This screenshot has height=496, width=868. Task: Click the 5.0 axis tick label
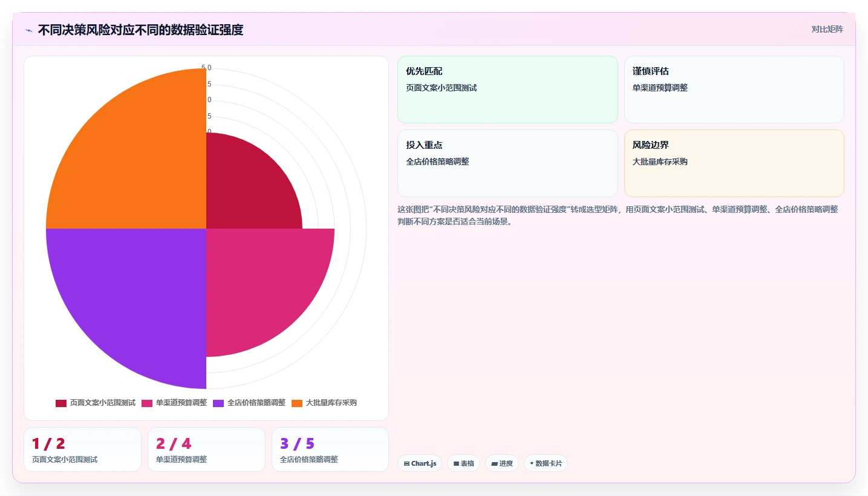point(206,68)
